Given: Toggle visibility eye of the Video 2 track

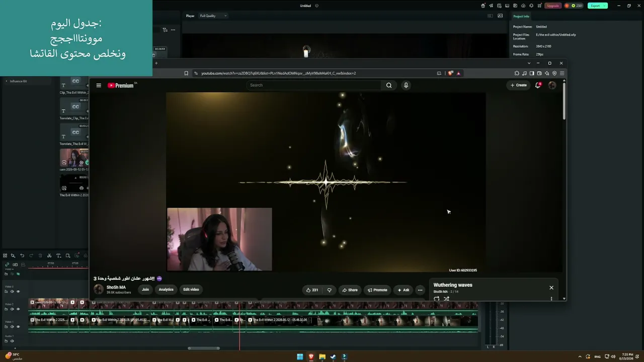Looking at the screenshot, I should pos(18,309).
